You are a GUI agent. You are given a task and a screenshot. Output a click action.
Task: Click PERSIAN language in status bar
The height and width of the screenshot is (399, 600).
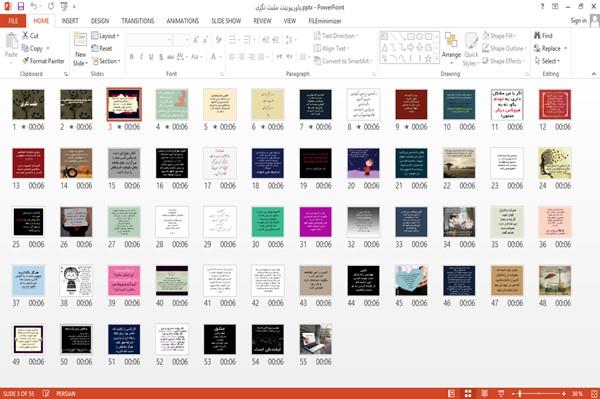[66, 393]
